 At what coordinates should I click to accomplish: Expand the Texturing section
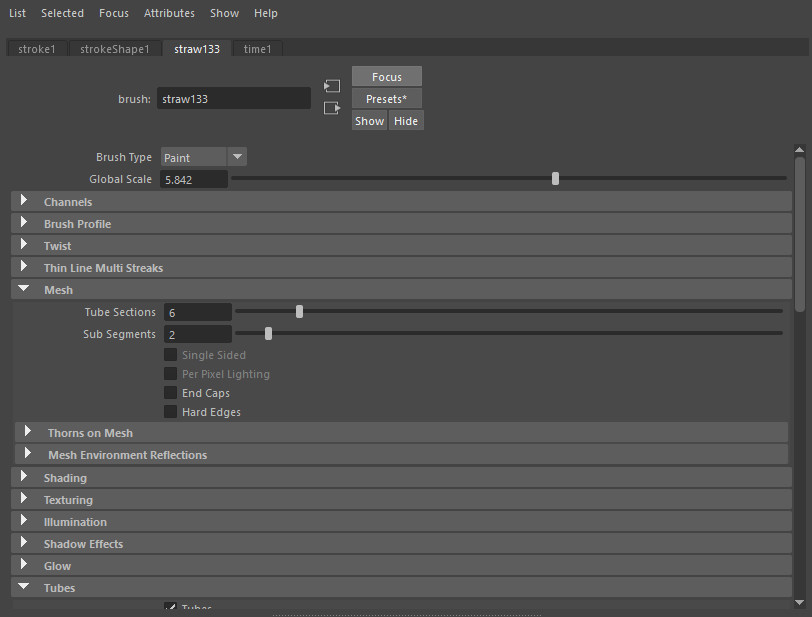[x=401, y=499]
